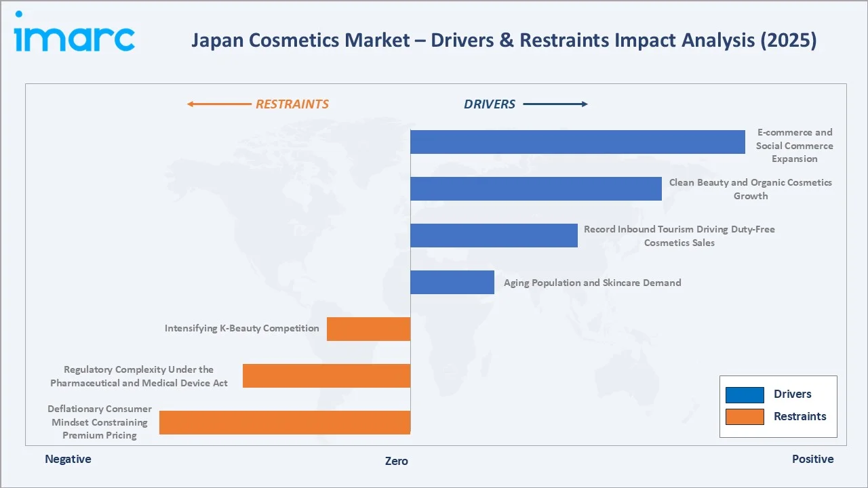Click the 'Deflationary Consumer Mindset' label
This screenshot has height=488, width=868.
click(100, 422)
